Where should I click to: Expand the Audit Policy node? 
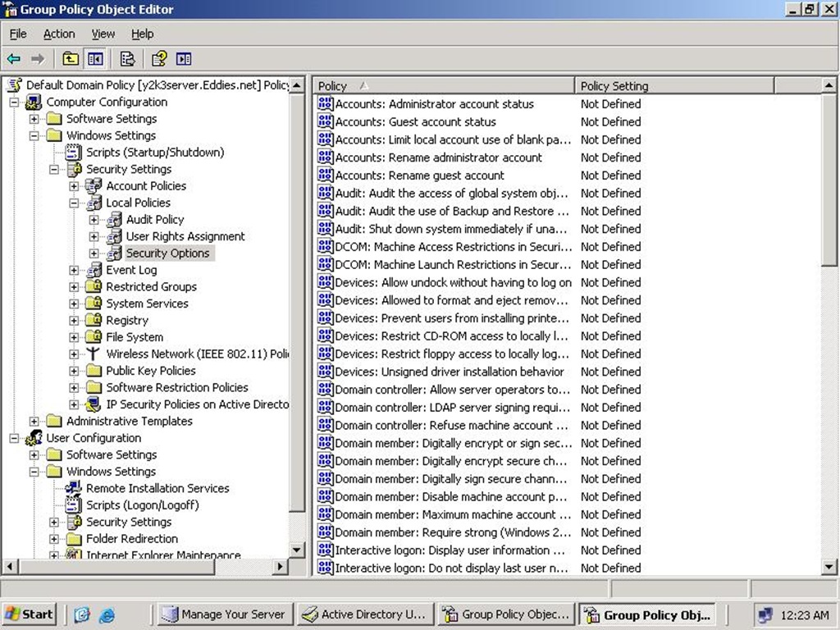click(94, 220)
